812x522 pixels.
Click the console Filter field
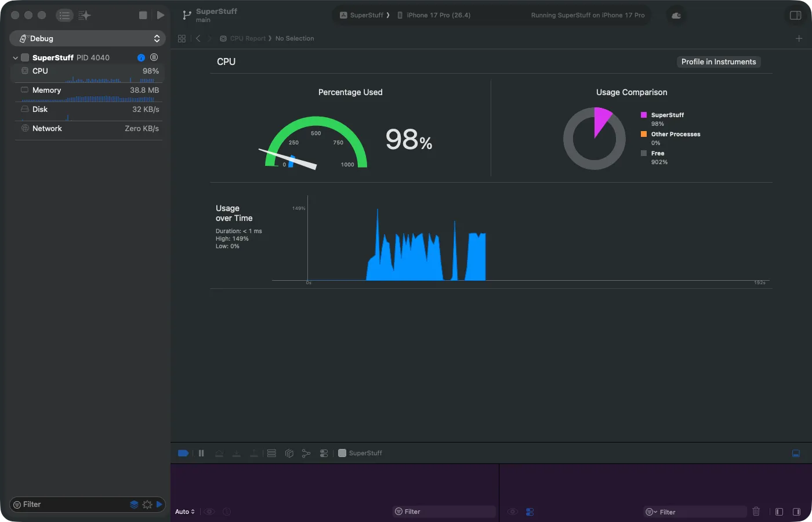[695, 512]
